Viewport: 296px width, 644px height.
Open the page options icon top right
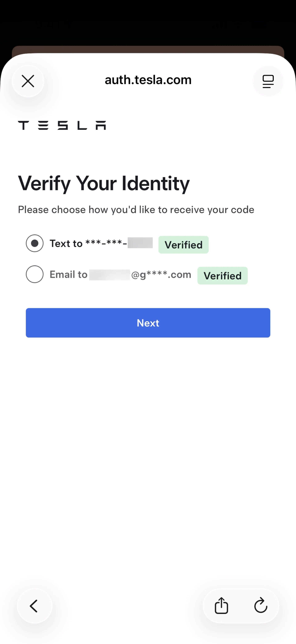click(x=268, y=81)
